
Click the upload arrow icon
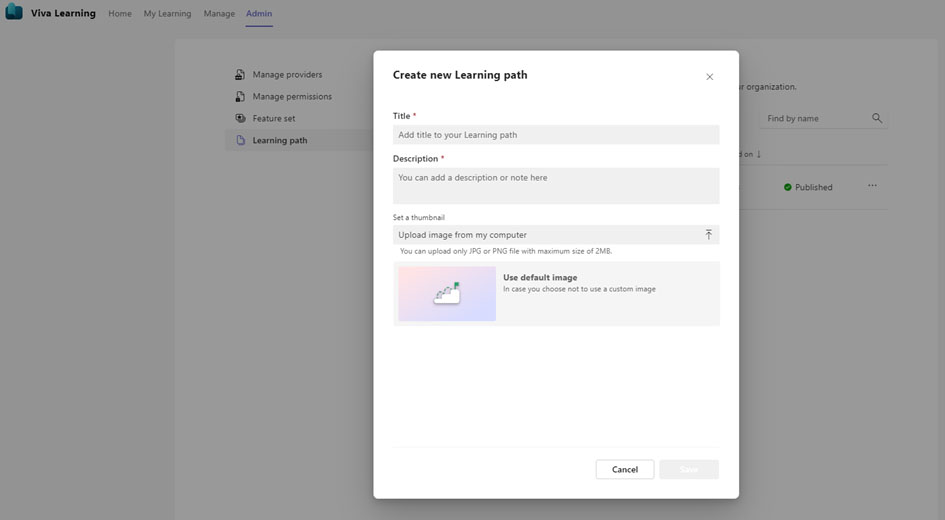point(708,235)
